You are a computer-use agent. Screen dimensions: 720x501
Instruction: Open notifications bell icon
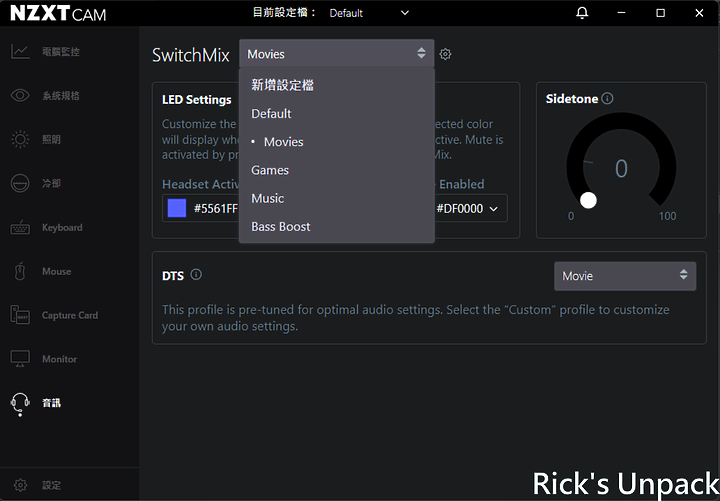click(x=582, y=13)
